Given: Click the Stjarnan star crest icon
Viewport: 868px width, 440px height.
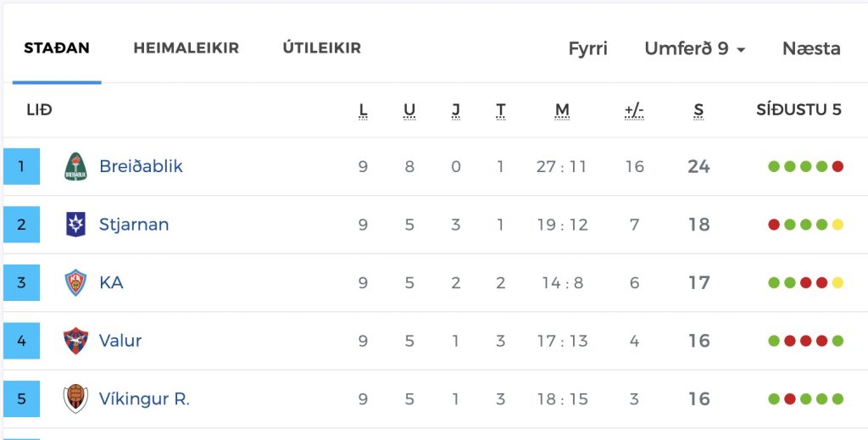Looking at the screenshot, I should 75,224.
